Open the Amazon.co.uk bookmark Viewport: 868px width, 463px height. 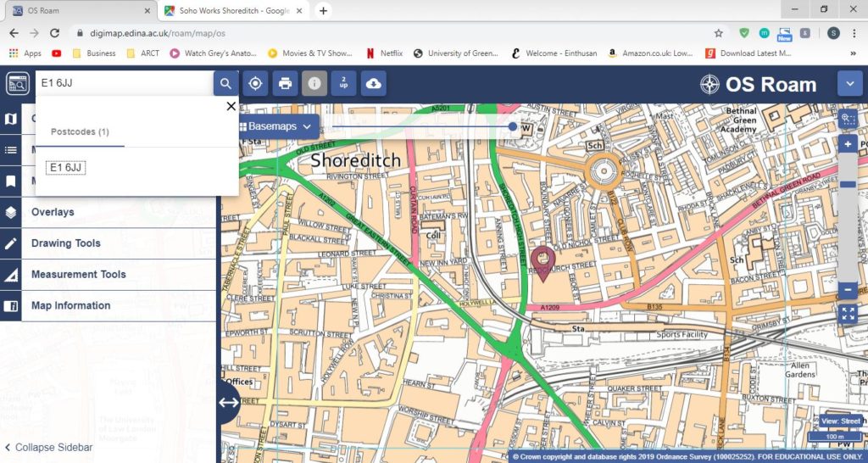point(650,53)
